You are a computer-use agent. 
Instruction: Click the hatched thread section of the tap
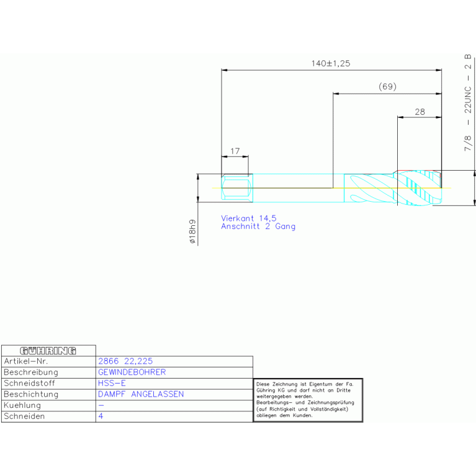point(420,187)
